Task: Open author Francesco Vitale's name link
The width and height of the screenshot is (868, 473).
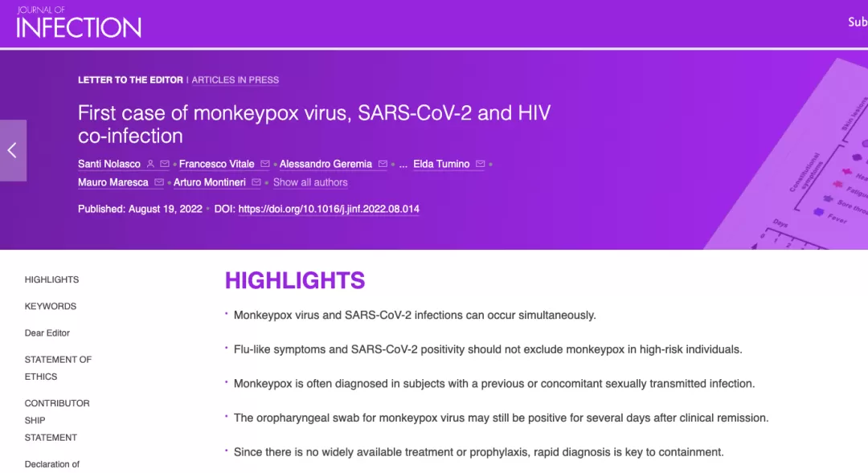Action: [216, 164]
